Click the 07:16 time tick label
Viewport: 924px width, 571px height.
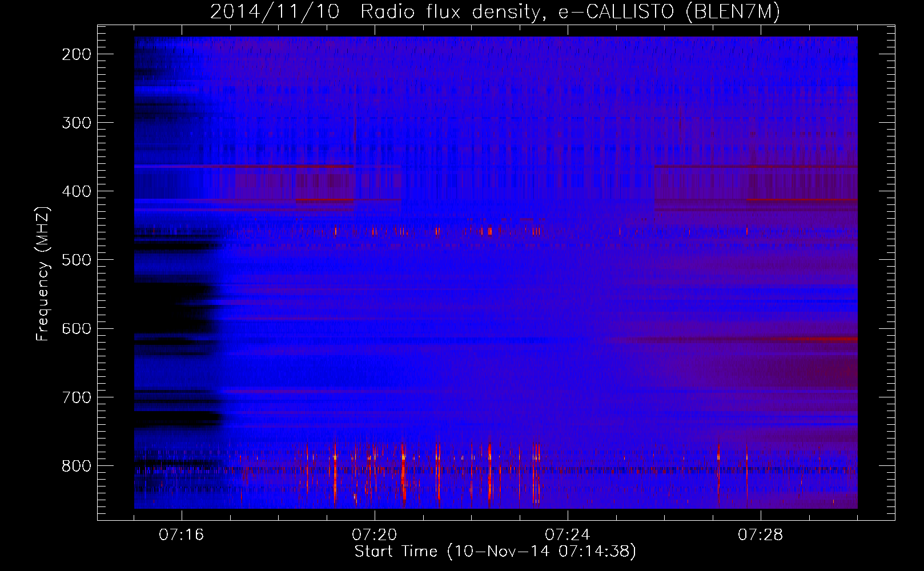click(x=182, y=535)
